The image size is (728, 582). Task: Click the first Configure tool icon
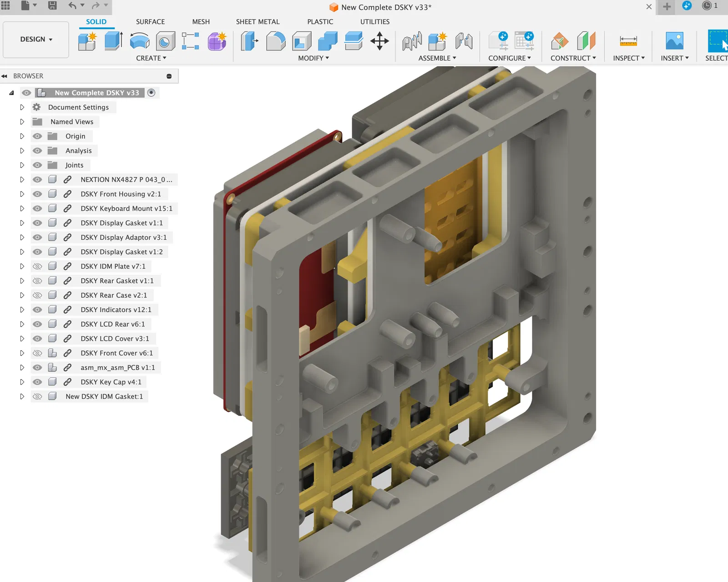click(x=498, y=41)
